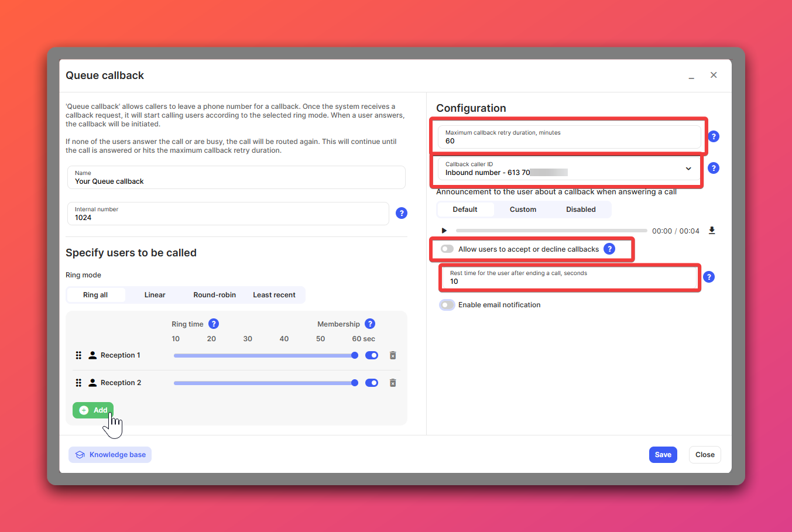The width and height of the screenshot is (792, 532).
Task: Turn on Allow users to accept or decline callbacks
Action: coord(447,249)
